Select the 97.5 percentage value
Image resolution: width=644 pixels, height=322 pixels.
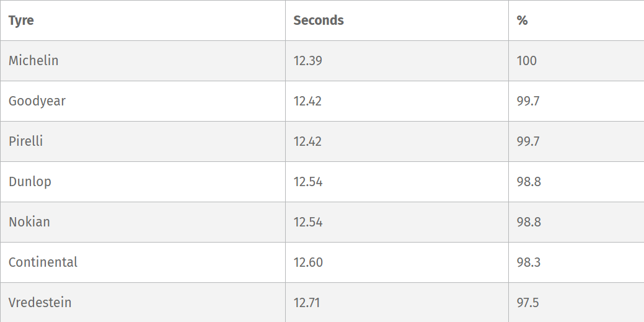point(528,303)
